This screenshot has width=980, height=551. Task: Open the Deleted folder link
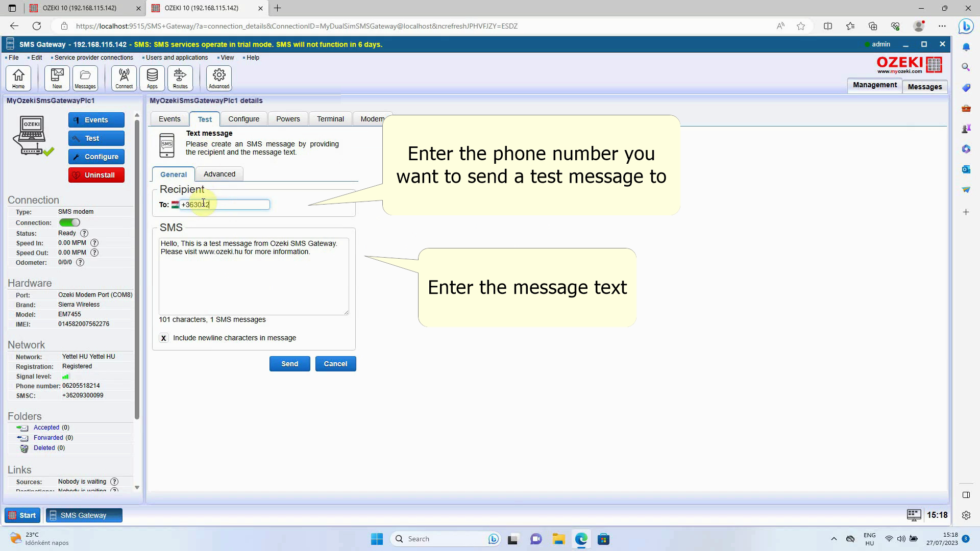pyautogui.click(x=44, y=448)
